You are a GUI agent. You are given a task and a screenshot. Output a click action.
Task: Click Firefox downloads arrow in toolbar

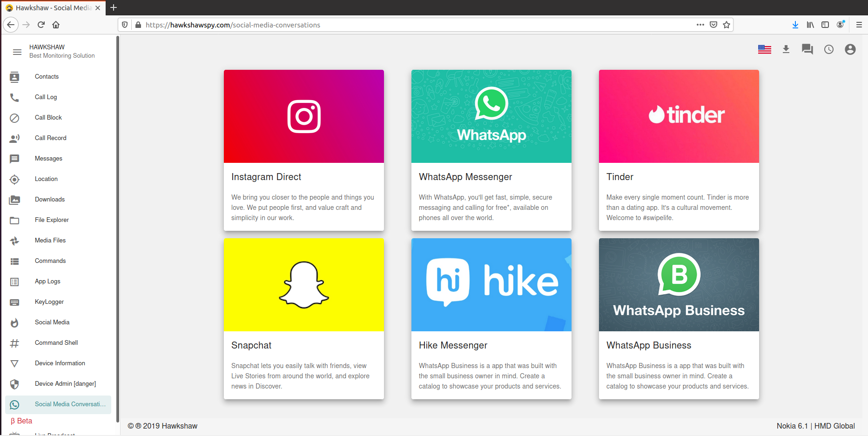(x=795, y=25)
